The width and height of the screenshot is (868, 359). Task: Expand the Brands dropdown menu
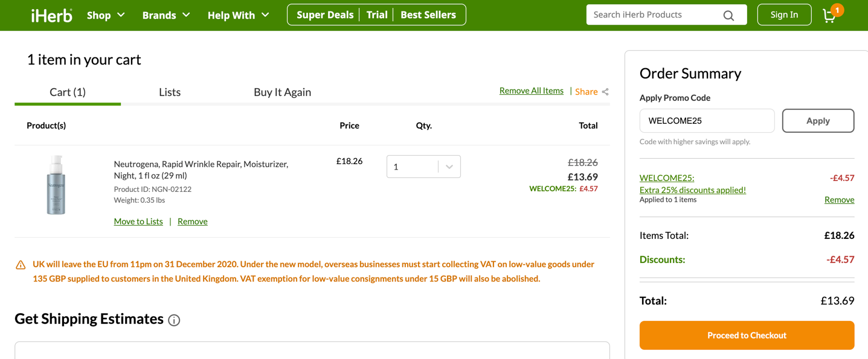[x=166, y=15]
